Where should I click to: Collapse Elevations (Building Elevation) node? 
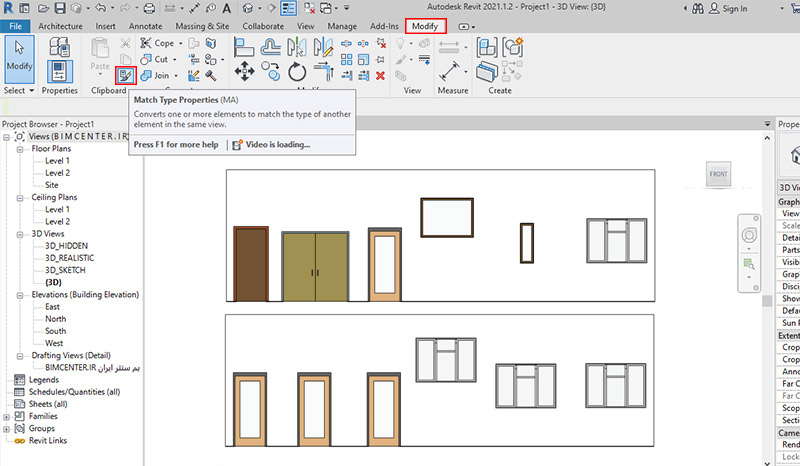point(20,295)
